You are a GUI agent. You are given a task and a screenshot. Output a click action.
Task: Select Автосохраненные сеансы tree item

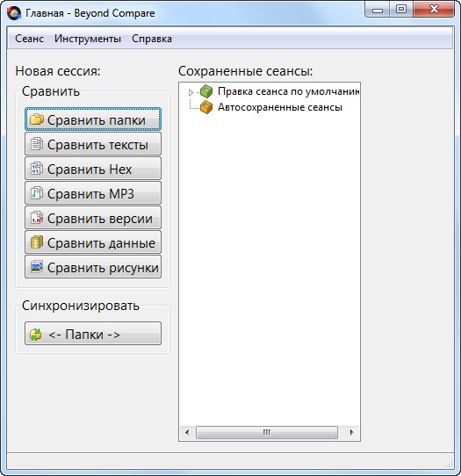click(x=280, y=107)
